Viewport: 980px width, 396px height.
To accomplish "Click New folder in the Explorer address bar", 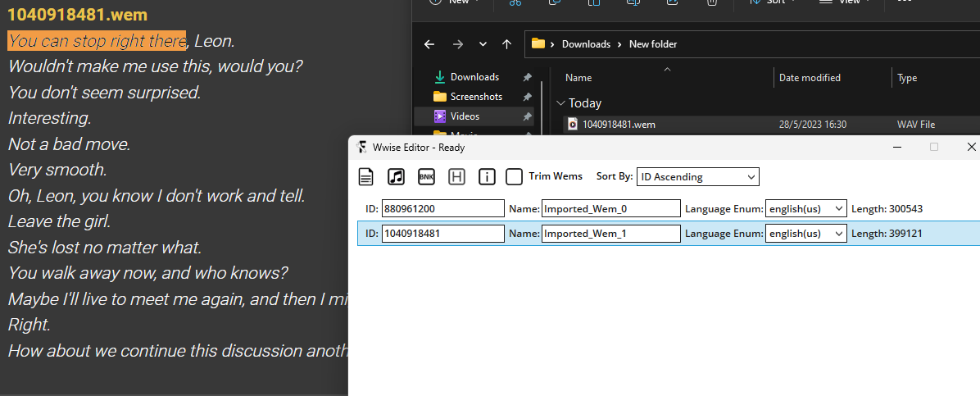I will tap(652, 44).
